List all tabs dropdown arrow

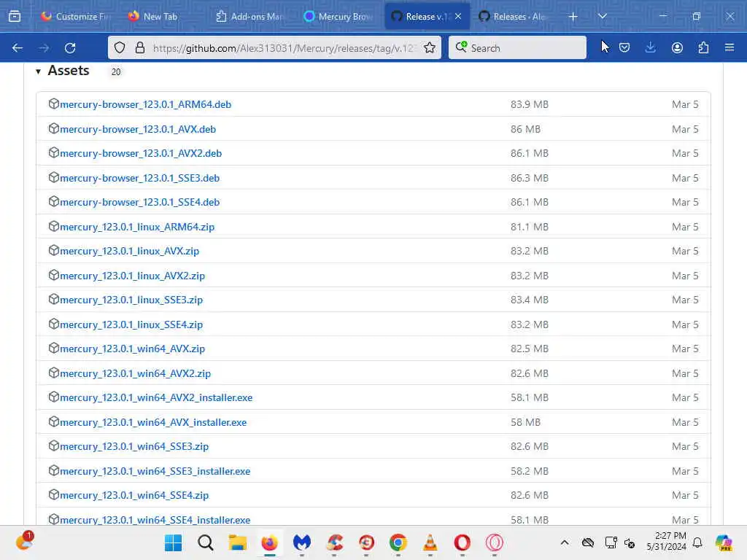click(602, 16)
